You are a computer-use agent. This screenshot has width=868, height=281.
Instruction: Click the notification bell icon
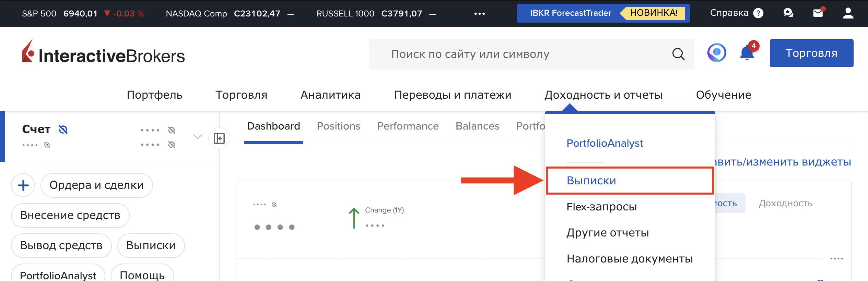click(x=747, y=53)
